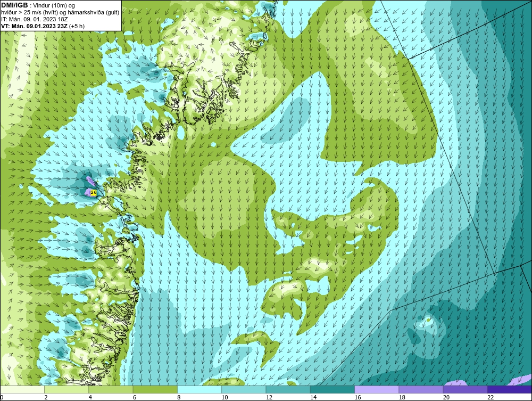
Task: Click the yellow 26 max gust label
Action: coord(94,192)
